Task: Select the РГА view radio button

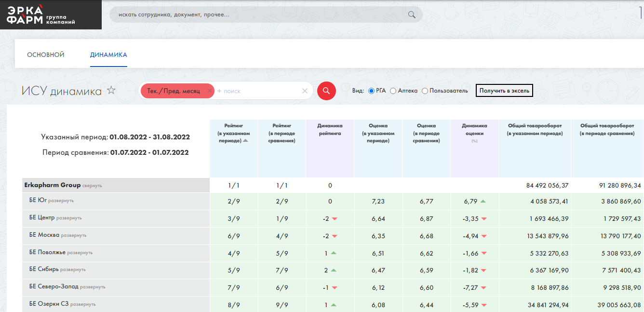Action: [x=371, y=91]
